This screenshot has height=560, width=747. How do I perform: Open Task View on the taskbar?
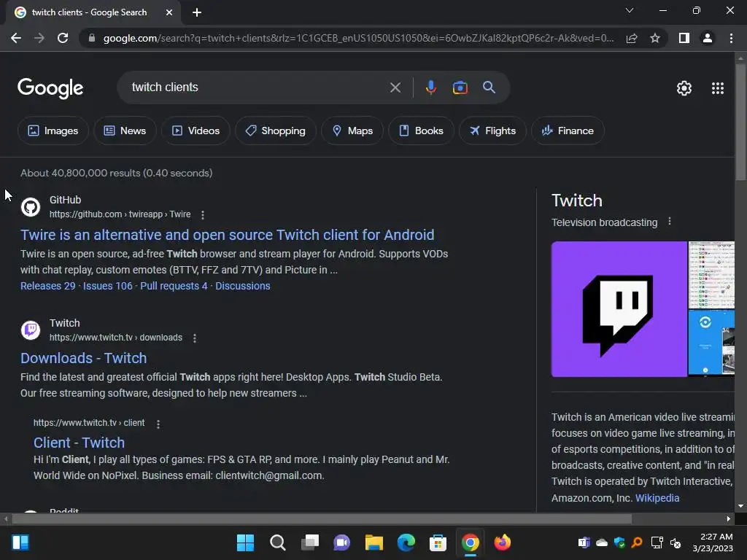pos(309,542)
